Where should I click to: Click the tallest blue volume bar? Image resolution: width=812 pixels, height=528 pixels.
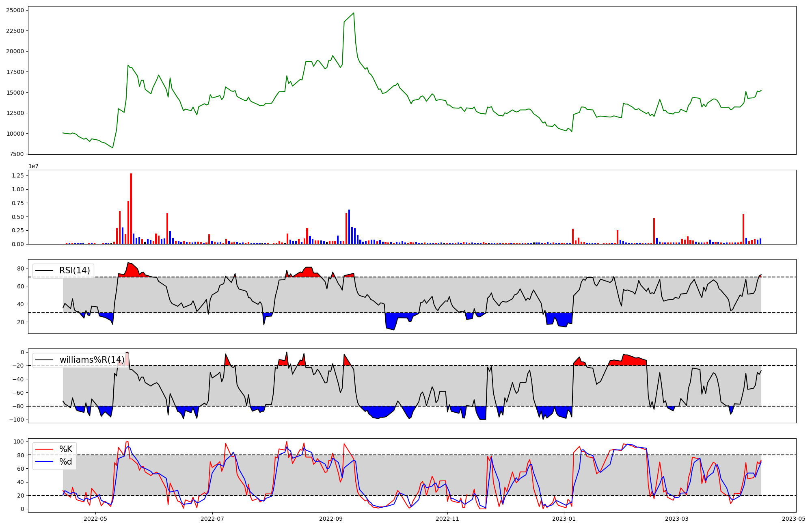(x=349, y=227)
